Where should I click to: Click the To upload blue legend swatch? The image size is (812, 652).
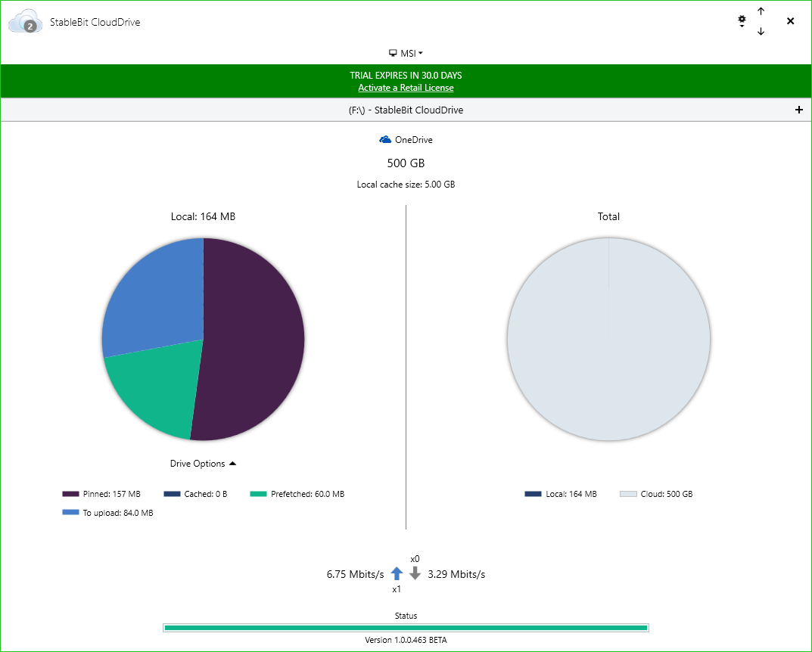click(70, 513)
